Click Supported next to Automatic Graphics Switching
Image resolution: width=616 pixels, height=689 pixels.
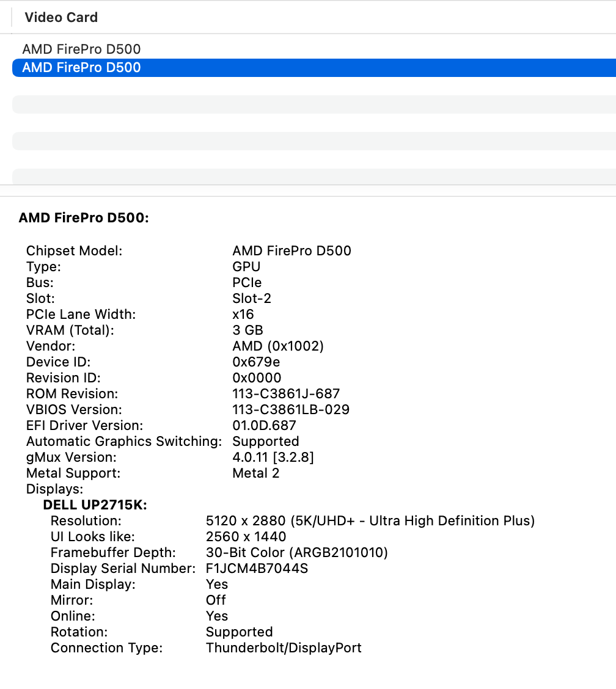pos(266,441)
